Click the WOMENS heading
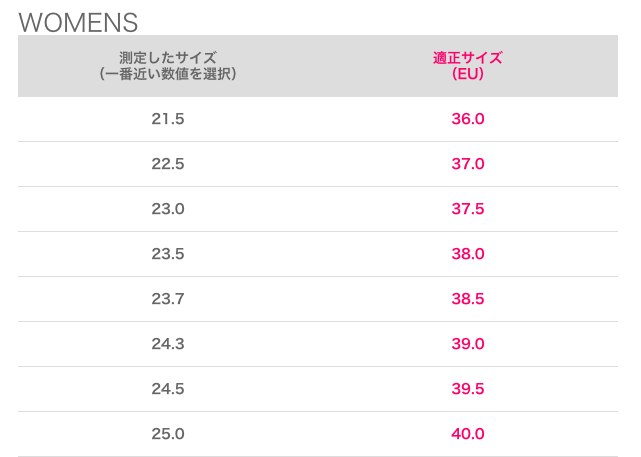The height and width of the screenshot is (457, 641). point(78,22)
